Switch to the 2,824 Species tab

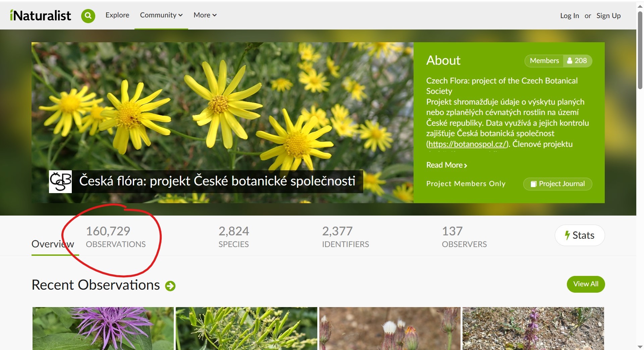234,237
